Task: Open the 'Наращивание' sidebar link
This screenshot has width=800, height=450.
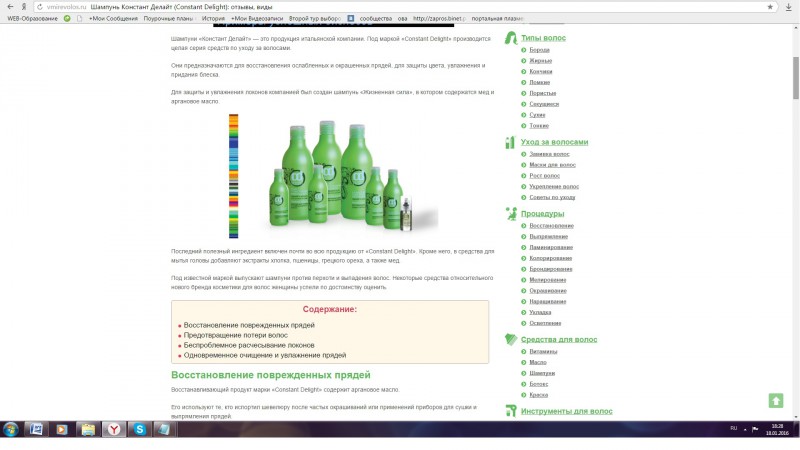Action: [547, 302]
